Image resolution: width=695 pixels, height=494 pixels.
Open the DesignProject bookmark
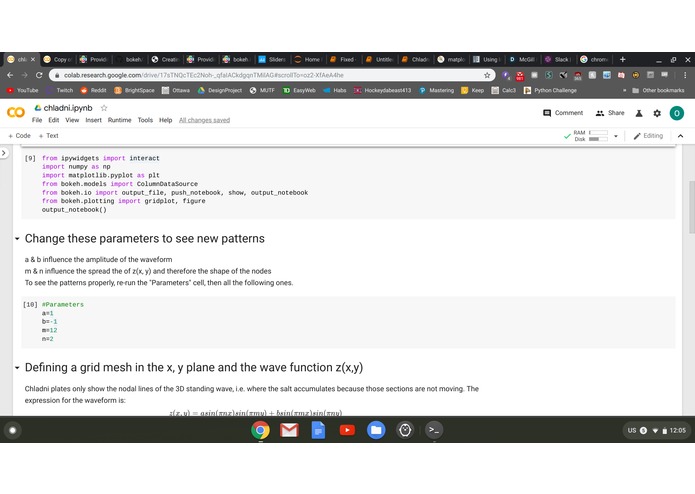[220, 90]
